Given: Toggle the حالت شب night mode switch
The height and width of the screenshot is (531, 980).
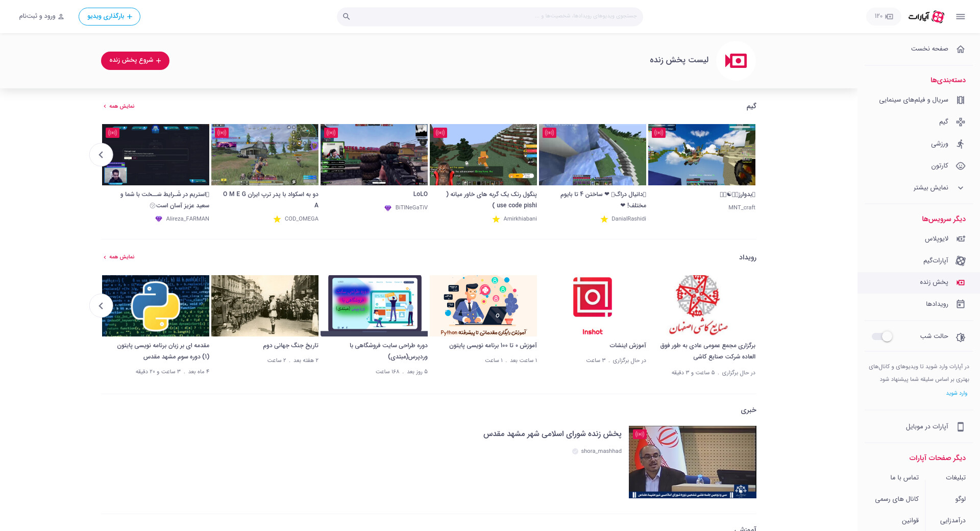Looking at the screenshot, I should (883, 336).
